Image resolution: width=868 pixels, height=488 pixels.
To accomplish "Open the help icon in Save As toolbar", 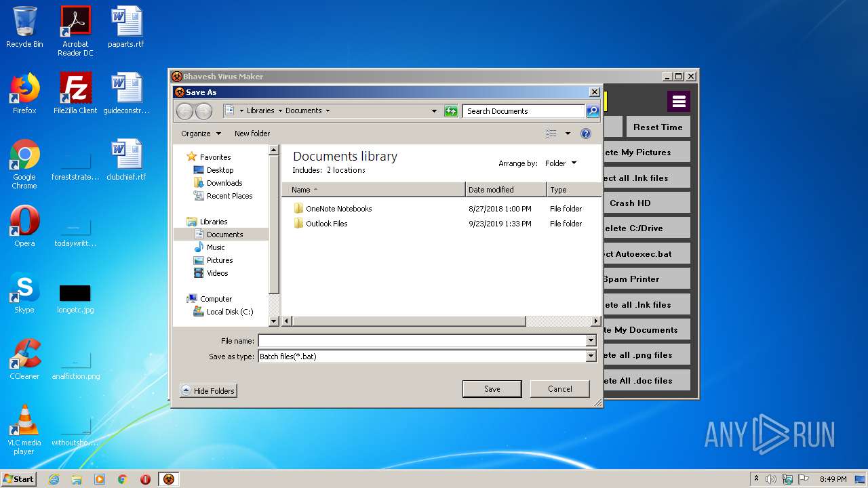I will pyautogui.click(x=586, y=134).
